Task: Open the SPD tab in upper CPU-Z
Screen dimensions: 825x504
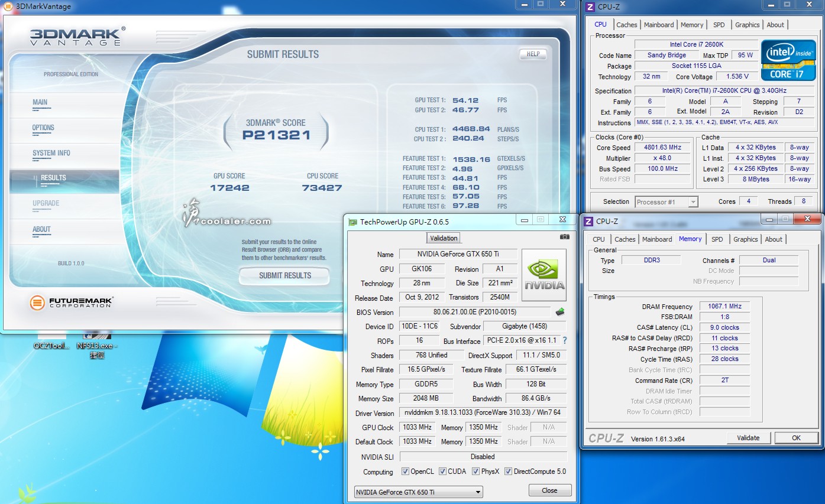Action: 719,25
